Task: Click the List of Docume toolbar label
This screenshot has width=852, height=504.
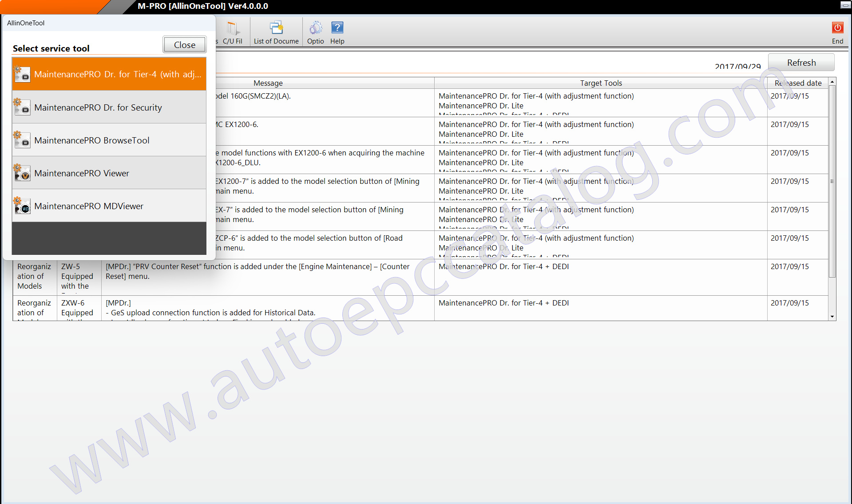Action: click(276, 41)
